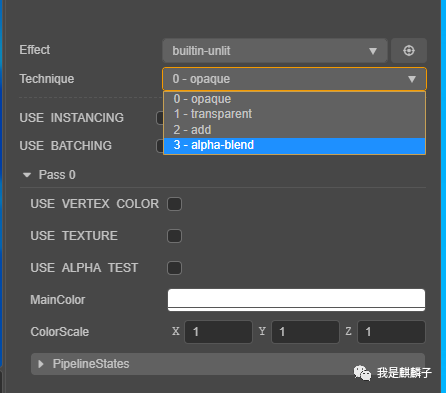Click the ColorScale Y input field
Image resolution: width=446 pixels, height=393 pixels.
(305, 332)
